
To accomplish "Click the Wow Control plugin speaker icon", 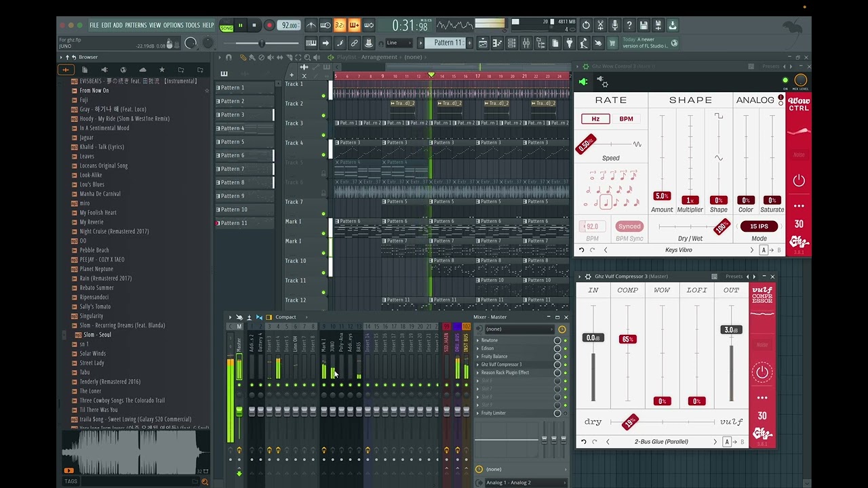I will pos(583,83).
